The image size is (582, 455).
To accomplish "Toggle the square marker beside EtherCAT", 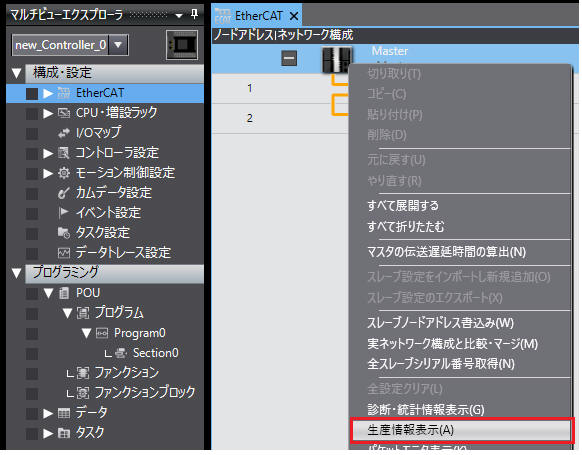I will tap(32, 94).
